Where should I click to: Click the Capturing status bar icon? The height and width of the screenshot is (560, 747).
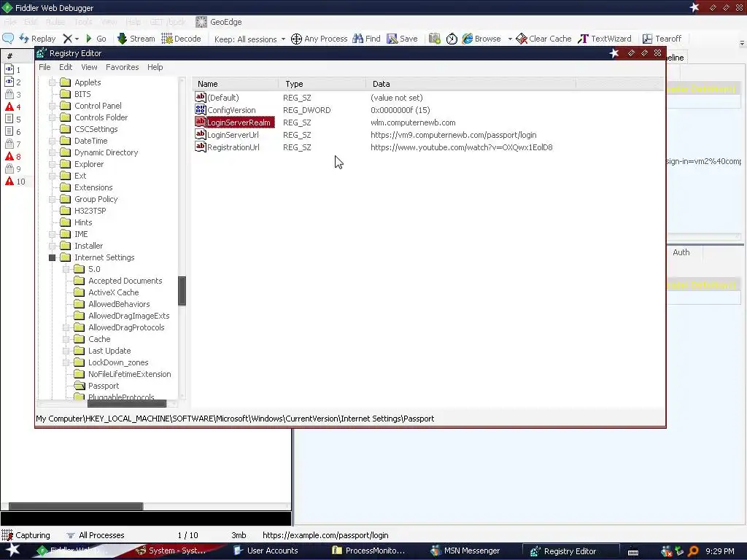click(7, 535)
